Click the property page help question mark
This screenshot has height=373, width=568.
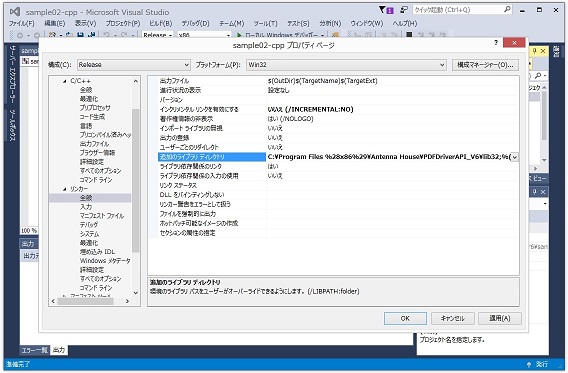[x=496, y=43]
